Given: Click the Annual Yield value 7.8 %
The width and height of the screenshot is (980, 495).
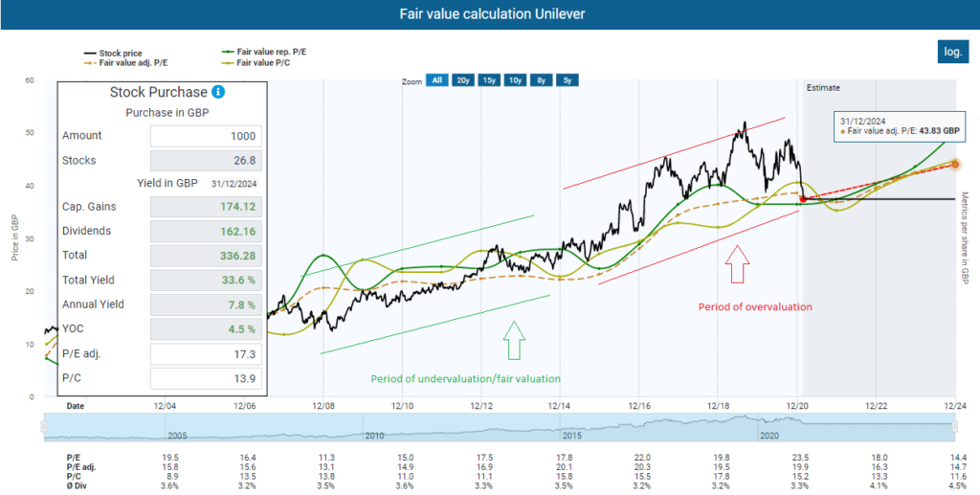Looking at the screenshot, I should tap(207, 305).
